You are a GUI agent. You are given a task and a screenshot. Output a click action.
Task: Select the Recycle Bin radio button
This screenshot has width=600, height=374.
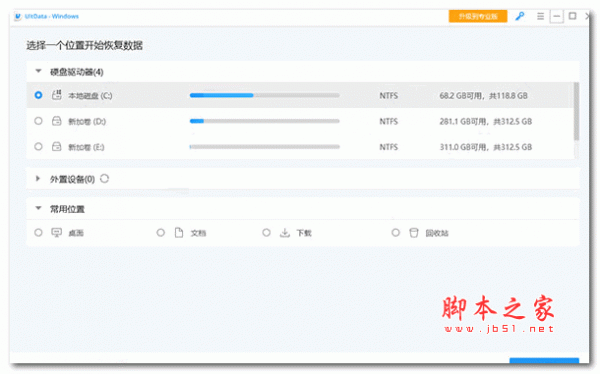pos(396,232)
